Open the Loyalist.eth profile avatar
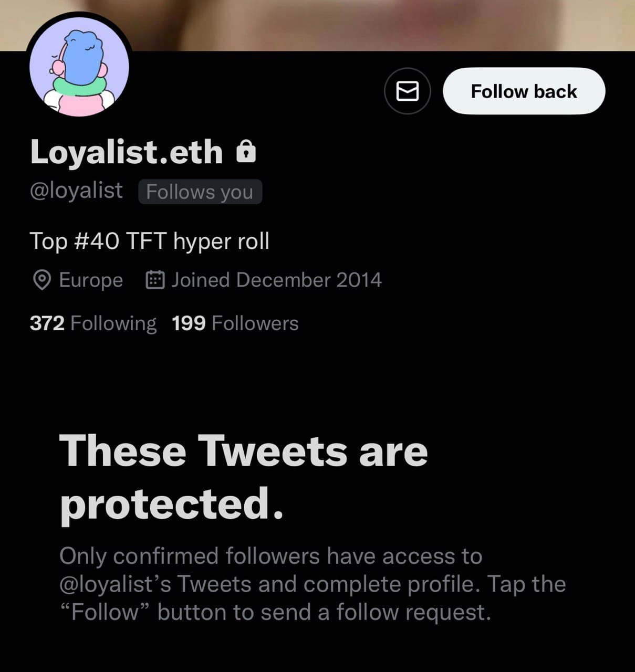This screenshot has width=635, height=672. point(79,65)
